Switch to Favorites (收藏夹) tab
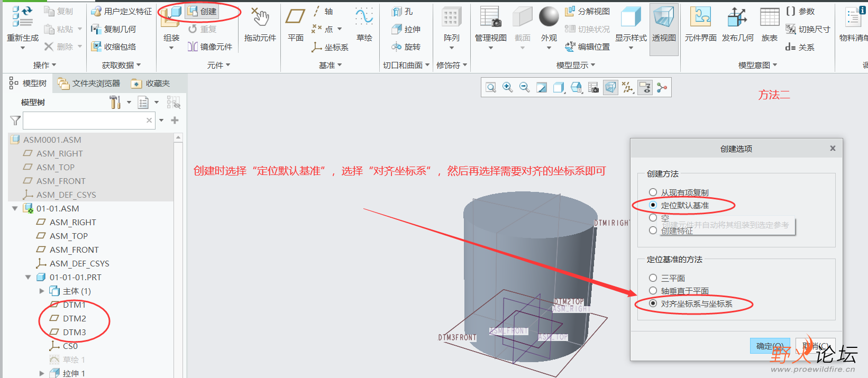Screen dimensions: 868x378 point(151,83)
